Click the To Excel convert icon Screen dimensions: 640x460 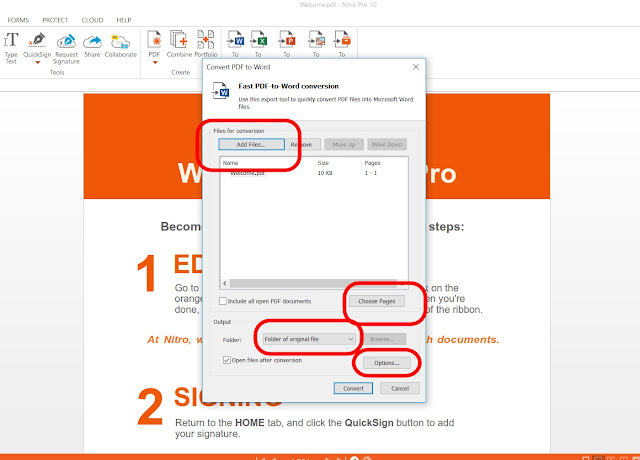(258, 40)
